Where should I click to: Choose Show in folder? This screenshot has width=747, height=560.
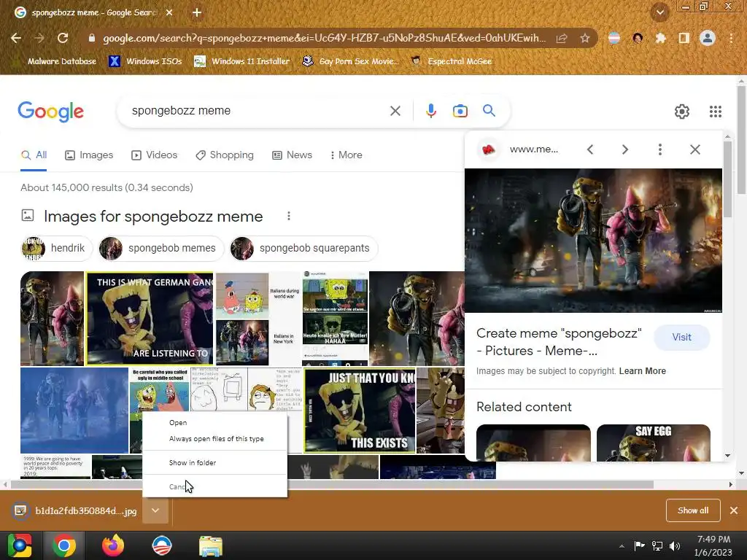click(215, 462)
